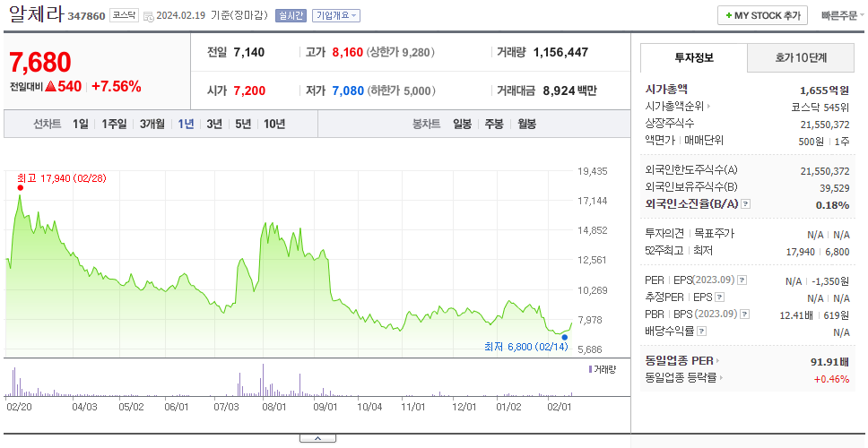868x448 pixels.
Task: Click the change rate +7.56%
Action: coord(117,86)
